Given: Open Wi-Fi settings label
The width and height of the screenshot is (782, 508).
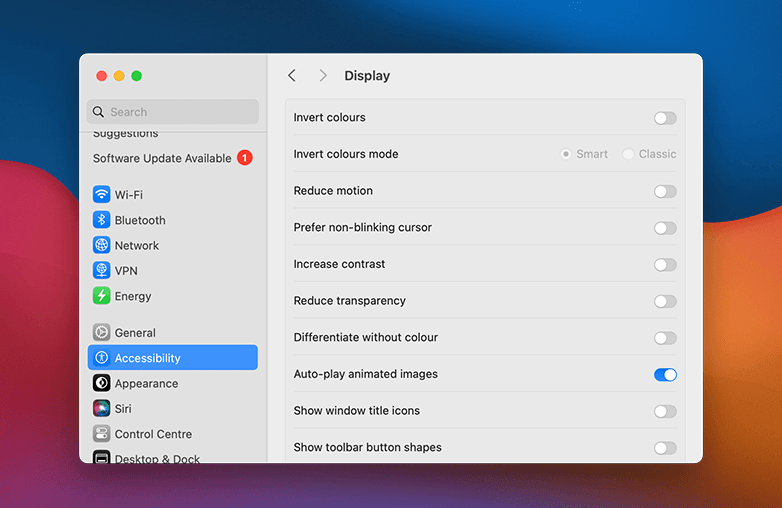Looking at the screenshot, I should click(129, 195).
